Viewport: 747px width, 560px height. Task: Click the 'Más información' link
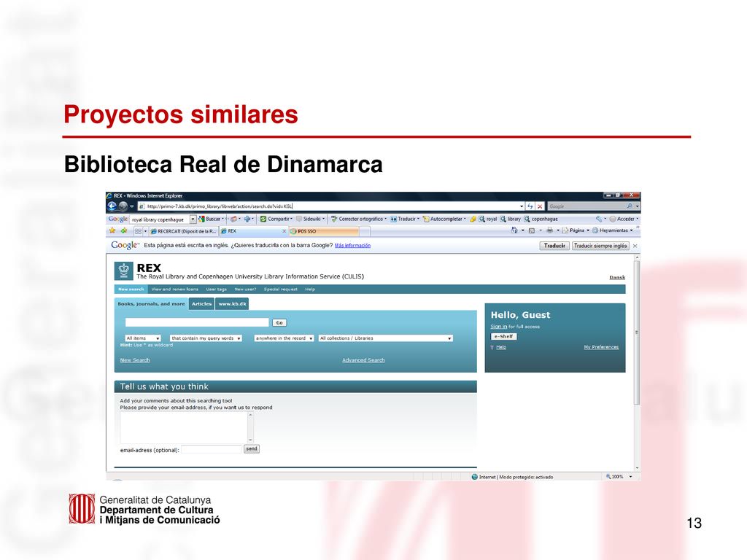click(352, 246)
